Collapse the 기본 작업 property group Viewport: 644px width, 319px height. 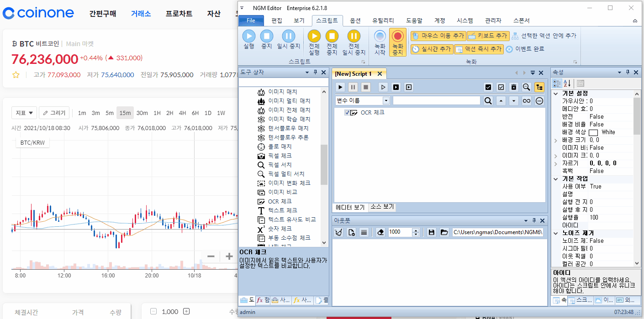pyautogui.click(x=556, y=178)
